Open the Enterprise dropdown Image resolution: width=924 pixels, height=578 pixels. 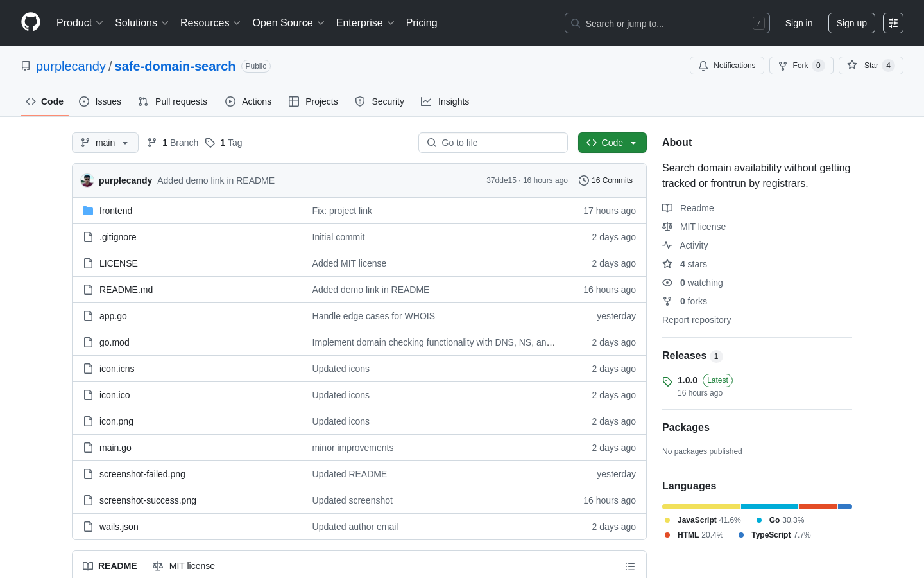click(x=365, y=22)
